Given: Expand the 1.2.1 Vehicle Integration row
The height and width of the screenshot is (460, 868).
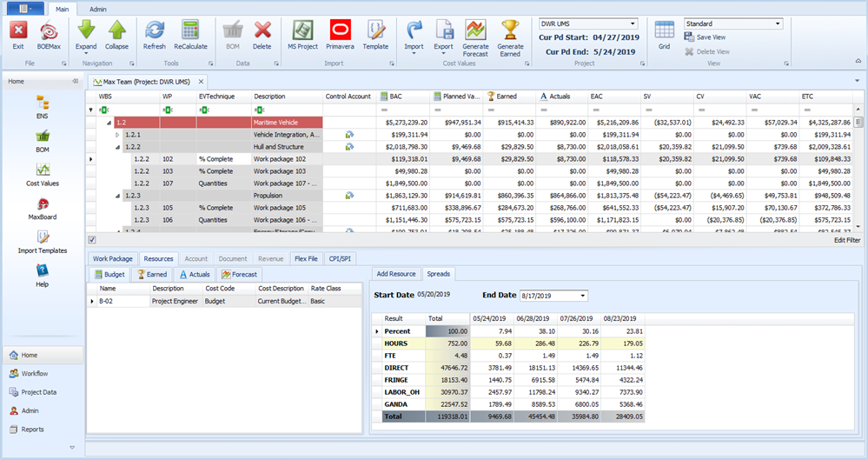Looking at the screenshot, I should (118, 135).
